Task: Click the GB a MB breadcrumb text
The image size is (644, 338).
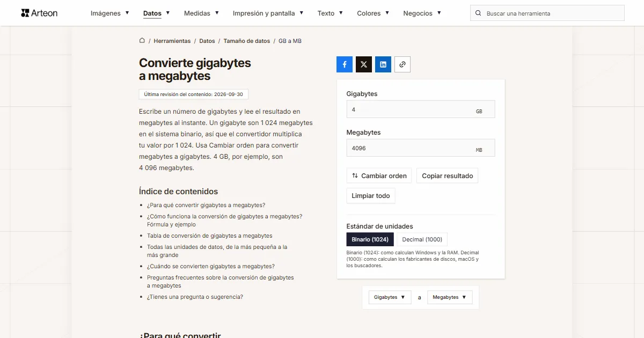Action: pyautogui.click(x=290, y=41)
